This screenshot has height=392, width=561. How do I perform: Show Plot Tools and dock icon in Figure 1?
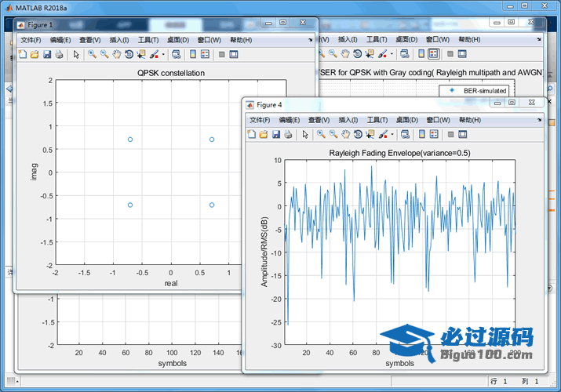coord(234,54)
